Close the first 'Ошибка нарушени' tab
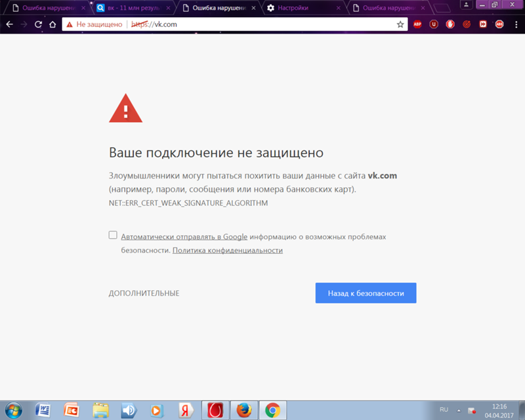525x420 pixels. click(x=83, y=8)
